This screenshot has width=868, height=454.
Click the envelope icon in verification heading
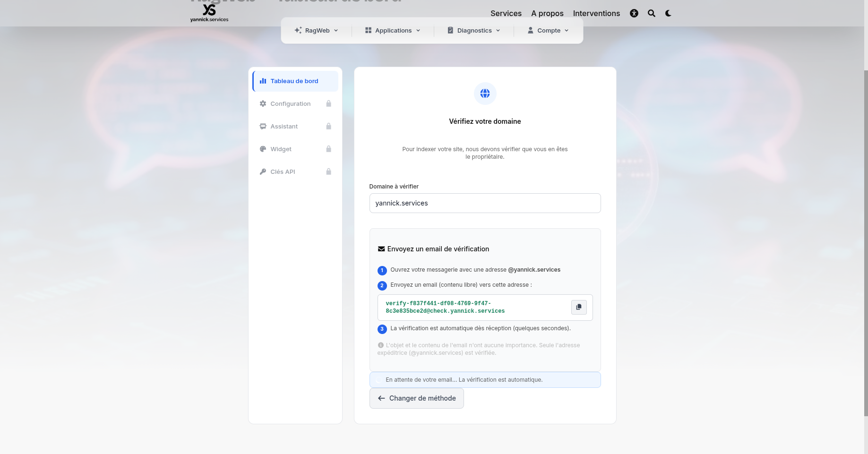coord(381,249)
